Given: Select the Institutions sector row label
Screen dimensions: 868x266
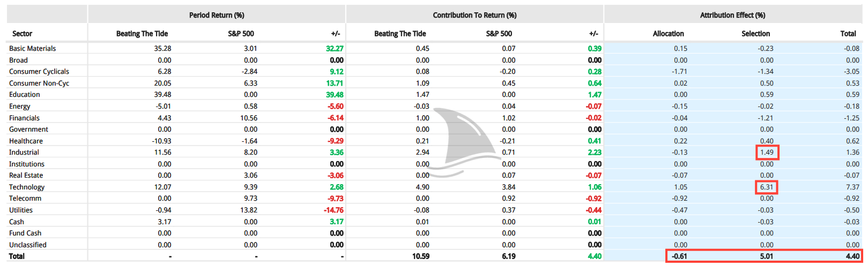Looking at the screenshot, I should click(x=26, y=164).
